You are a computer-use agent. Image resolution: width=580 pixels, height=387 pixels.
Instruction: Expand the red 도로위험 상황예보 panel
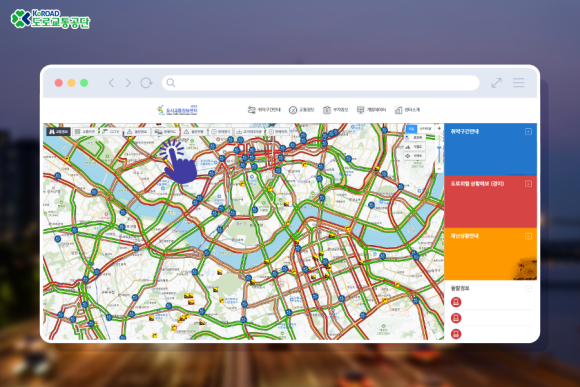pos(528,184)
